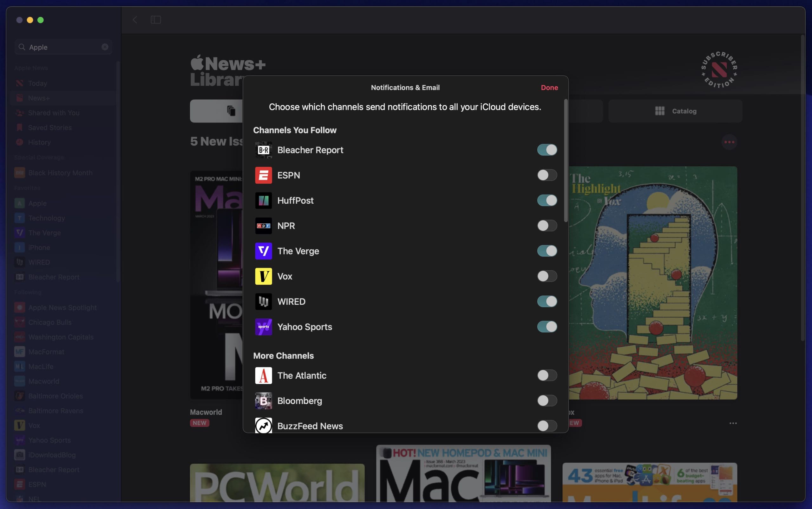
Task: Open Shared with You in the sidebar
Action: [63, 113]
